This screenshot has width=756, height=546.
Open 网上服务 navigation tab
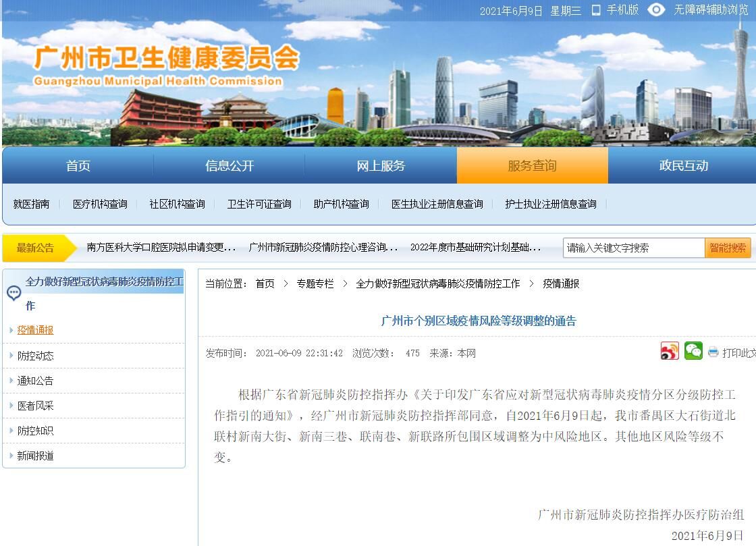(381, 166)
